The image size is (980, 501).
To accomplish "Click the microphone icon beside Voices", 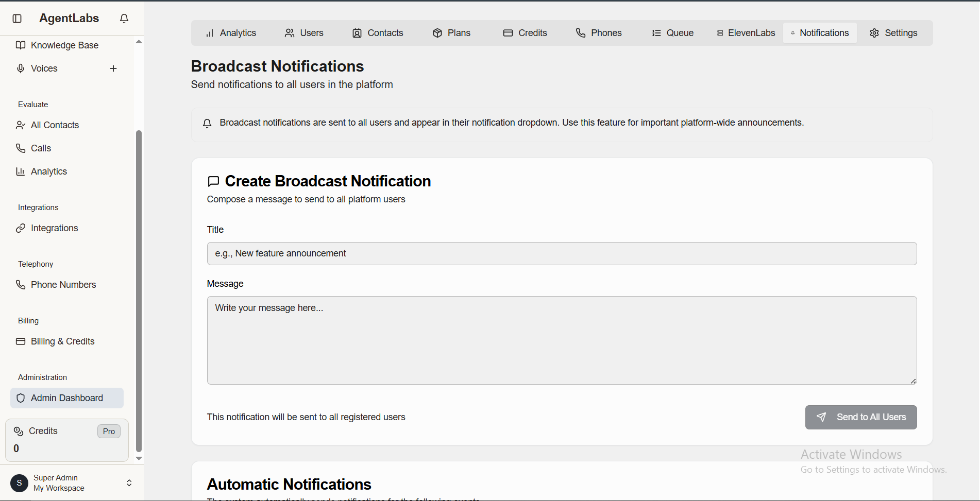I will click(20, 68).
